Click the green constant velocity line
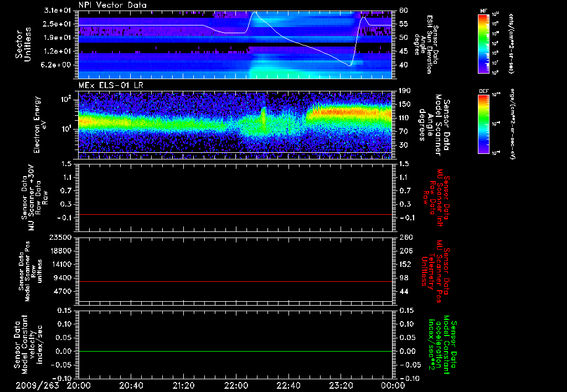 point(235,352)
